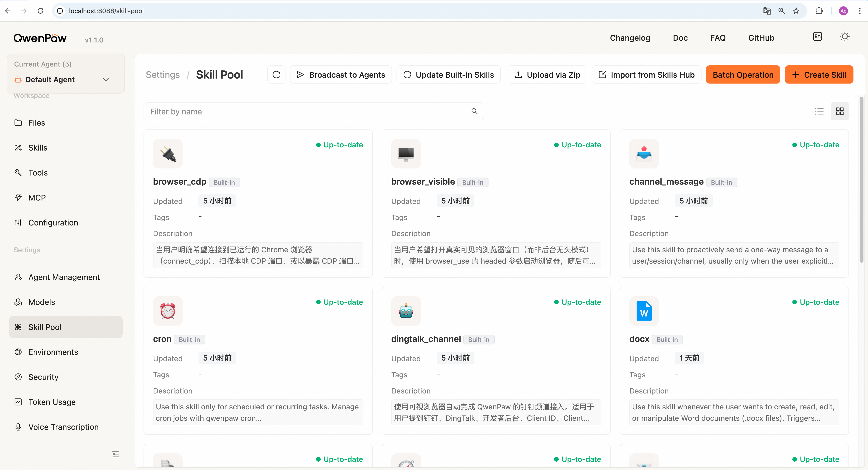Screen dimensions: 868x470
Task: Switch interface language with En icon
Action: pos(817,36)
